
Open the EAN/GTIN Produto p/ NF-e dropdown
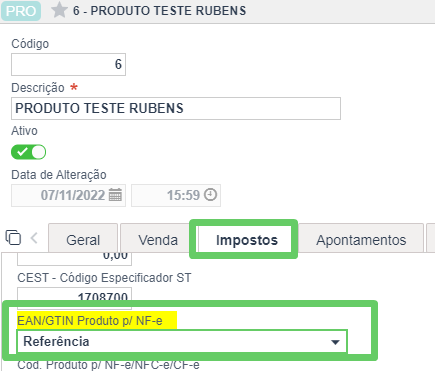tap(182, 342)
